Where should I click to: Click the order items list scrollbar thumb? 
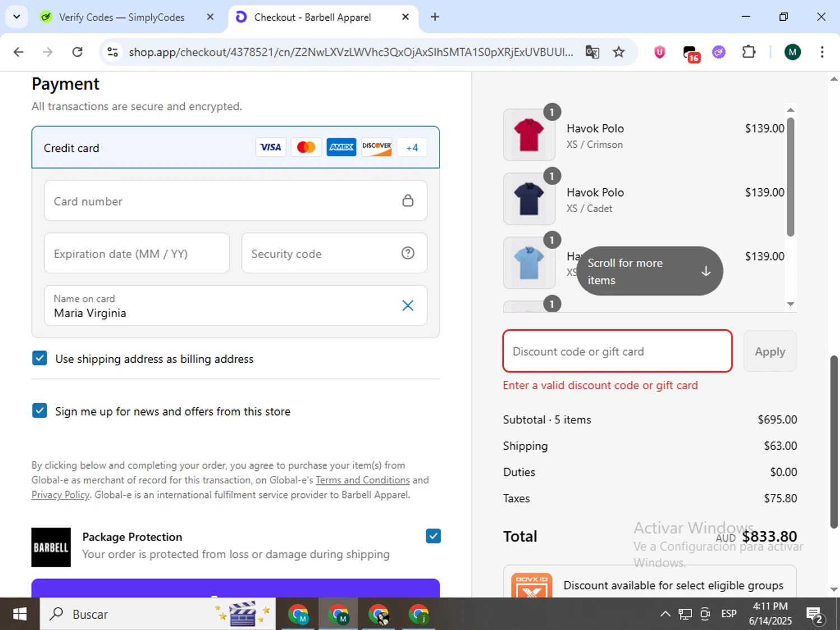coord(790,176)
